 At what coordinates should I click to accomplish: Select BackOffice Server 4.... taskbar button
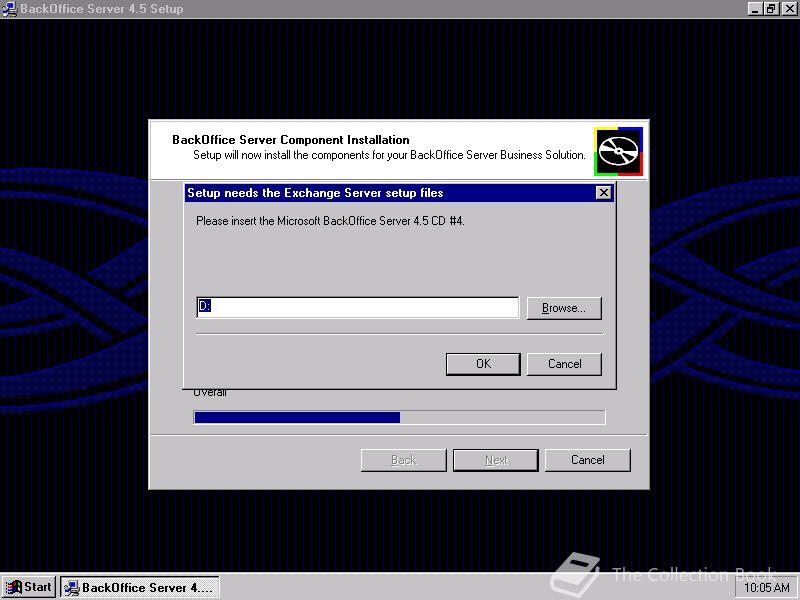(140, 587)
